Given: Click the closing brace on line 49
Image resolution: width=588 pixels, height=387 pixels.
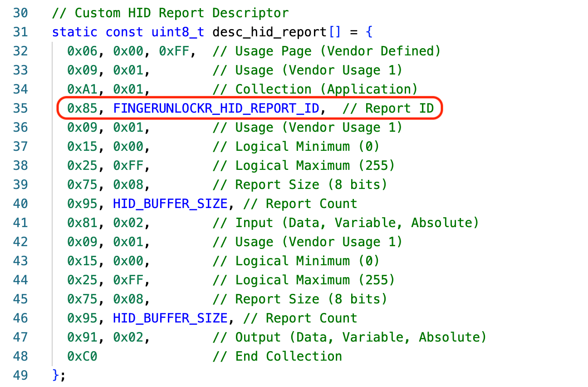Looking at the screenshot, I should coord(55,375).
